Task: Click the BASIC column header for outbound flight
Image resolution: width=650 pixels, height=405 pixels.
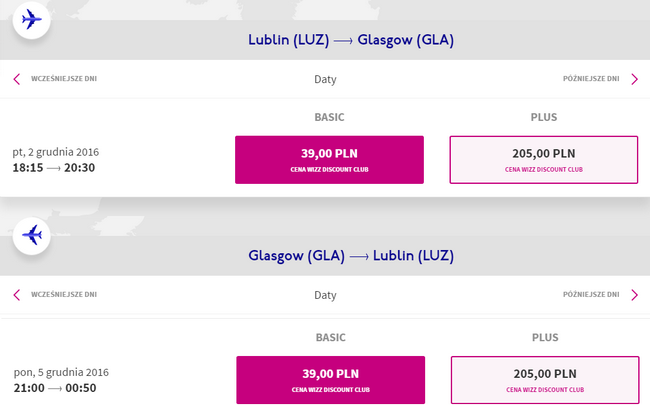Action: click(x=329, y=117)
